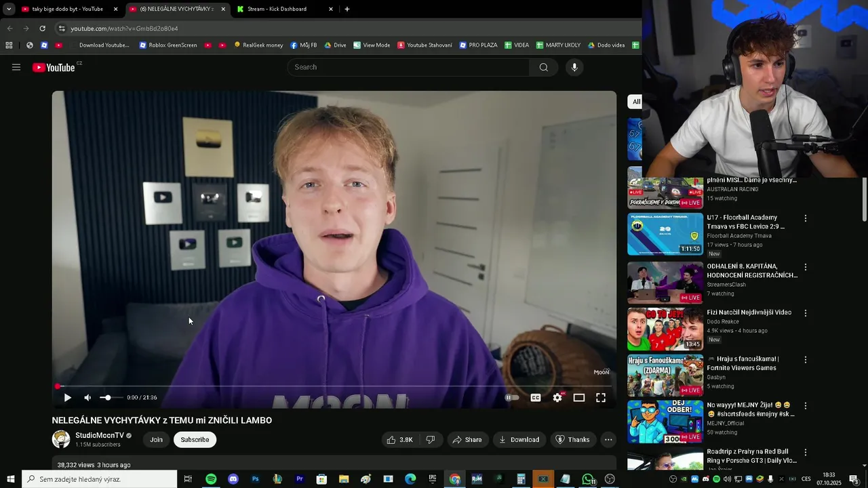This screenshot has height=488, width=868.
Task: Open ODHALENÍ 8. KAPITÁNA live title
Action: click(x=752, y=270)
